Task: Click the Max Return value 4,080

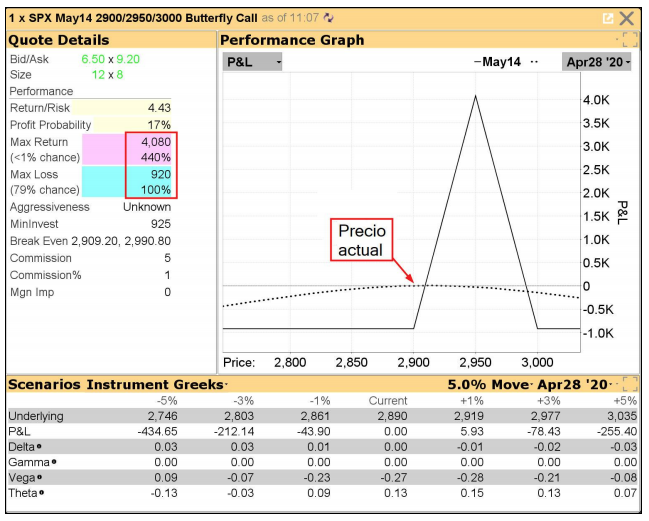Action: click(153, 142)
